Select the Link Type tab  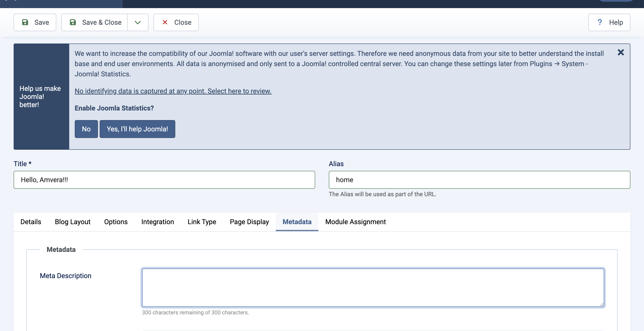pos(202,222)
